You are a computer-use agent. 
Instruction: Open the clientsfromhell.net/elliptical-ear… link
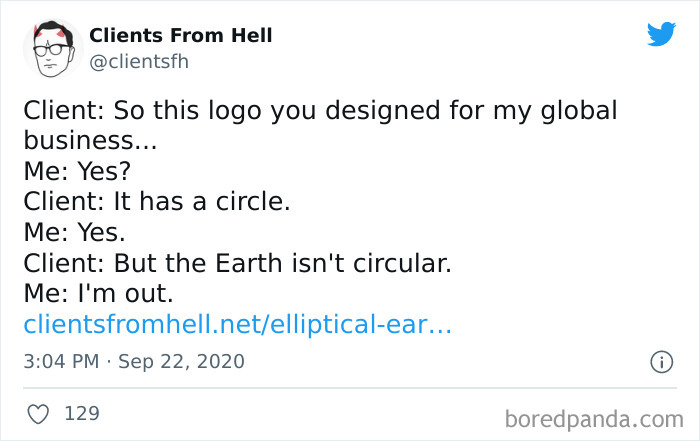(237, 324)
